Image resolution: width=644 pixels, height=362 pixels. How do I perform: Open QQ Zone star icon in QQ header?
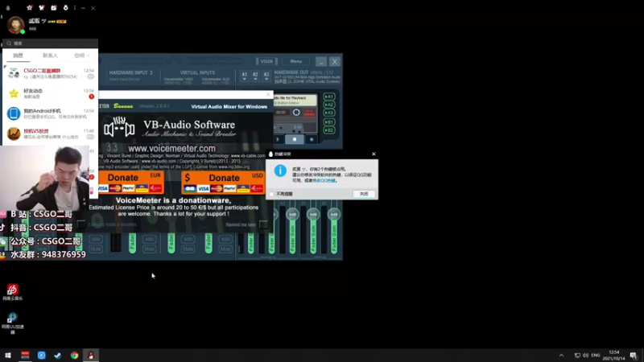click(x=29, y=8)
